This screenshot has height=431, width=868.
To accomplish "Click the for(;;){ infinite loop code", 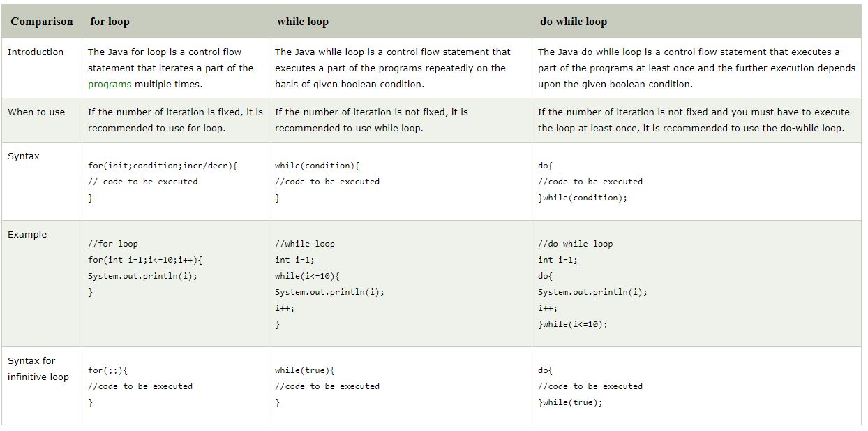I will tap(107, 370).
